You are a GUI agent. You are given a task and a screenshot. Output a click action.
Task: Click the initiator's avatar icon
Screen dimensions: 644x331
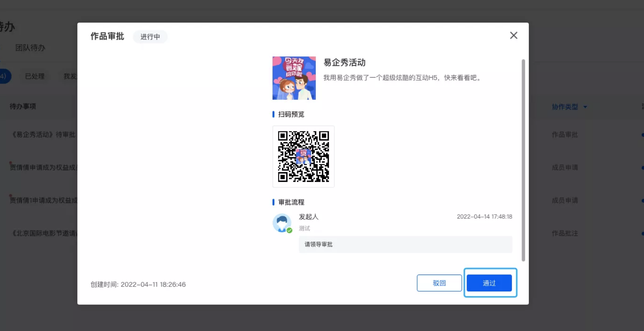[x=282, y=222]
